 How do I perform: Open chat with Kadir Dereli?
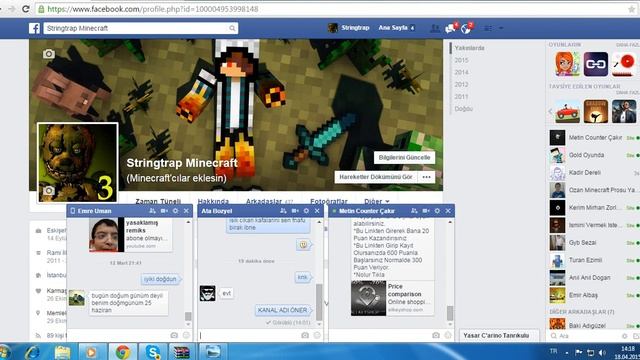[x=594, y=173]
